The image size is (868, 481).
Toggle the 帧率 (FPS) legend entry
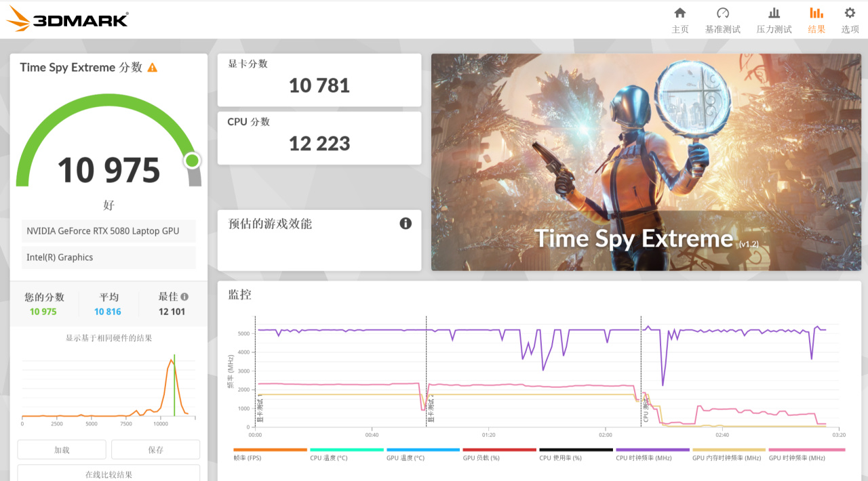271,455
